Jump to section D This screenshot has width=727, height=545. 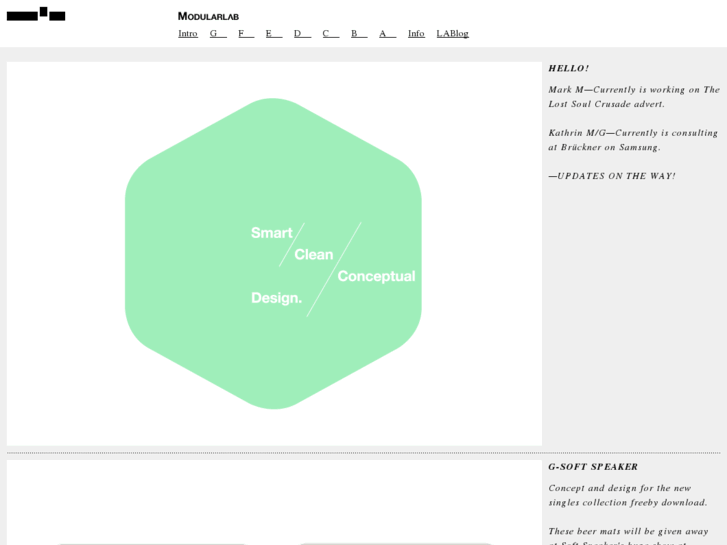point(302,33)
